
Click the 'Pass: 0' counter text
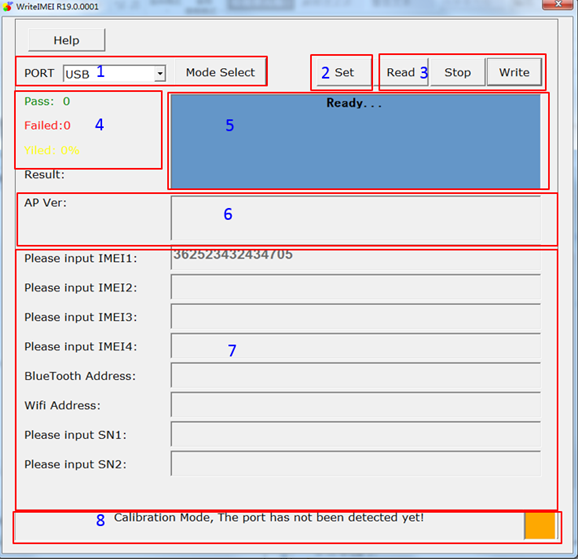pos(47,101)
